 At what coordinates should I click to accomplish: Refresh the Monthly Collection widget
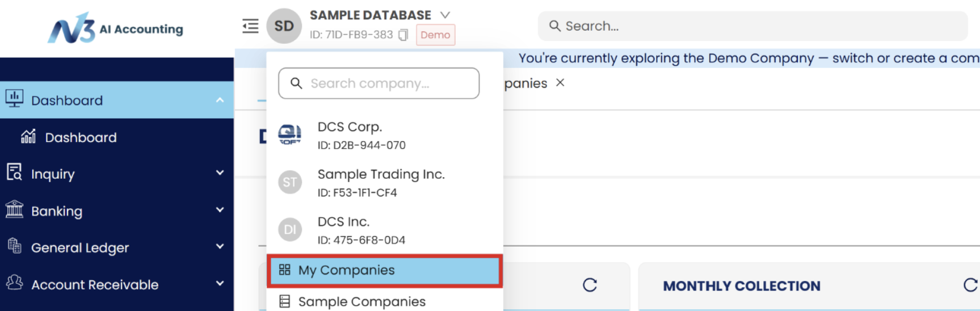(970, 285)
